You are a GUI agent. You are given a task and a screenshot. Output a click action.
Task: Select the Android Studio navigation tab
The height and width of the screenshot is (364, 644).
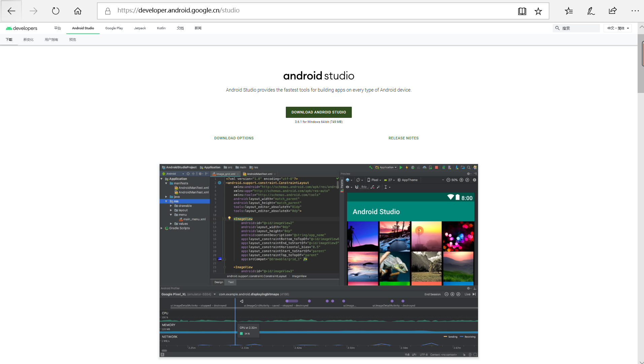coord(83,28)
